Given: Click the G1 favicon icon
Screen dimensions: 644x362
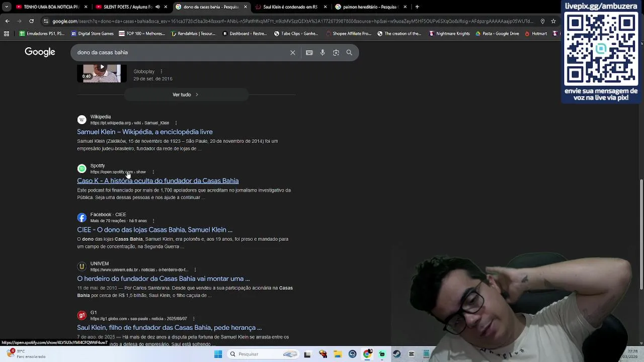Looking at the screenshot, I should (x=82, y=316).
